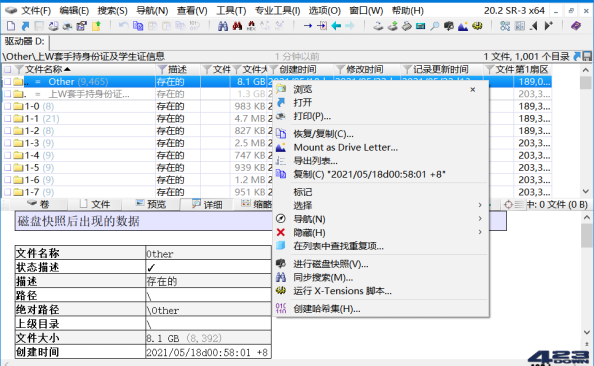
Task: Switch to the 卷 tab
Action: [x=39, y=204]
